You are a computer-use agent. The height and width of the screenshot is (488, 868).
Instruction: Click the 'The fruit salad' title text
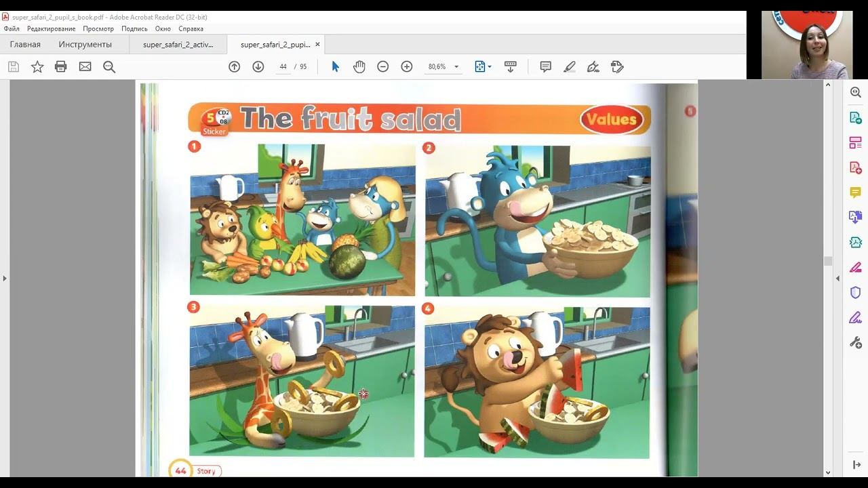tap(351, 119)
